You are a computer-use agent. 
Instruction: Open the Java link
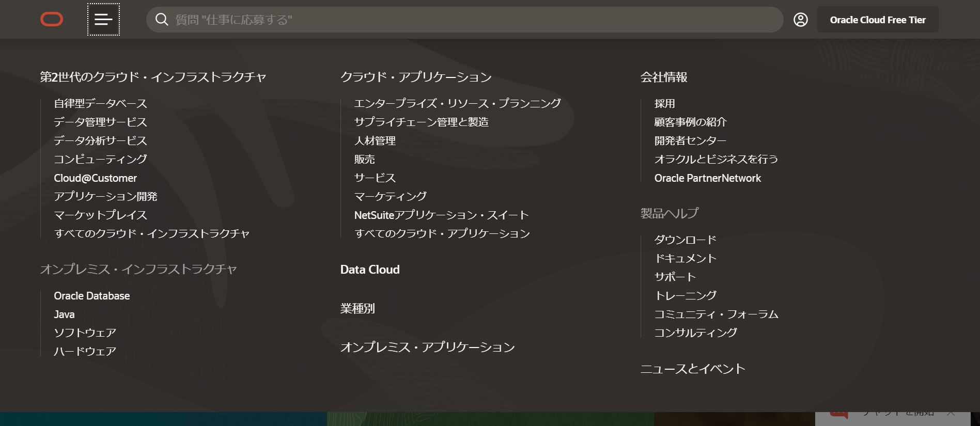click(64, 314)
